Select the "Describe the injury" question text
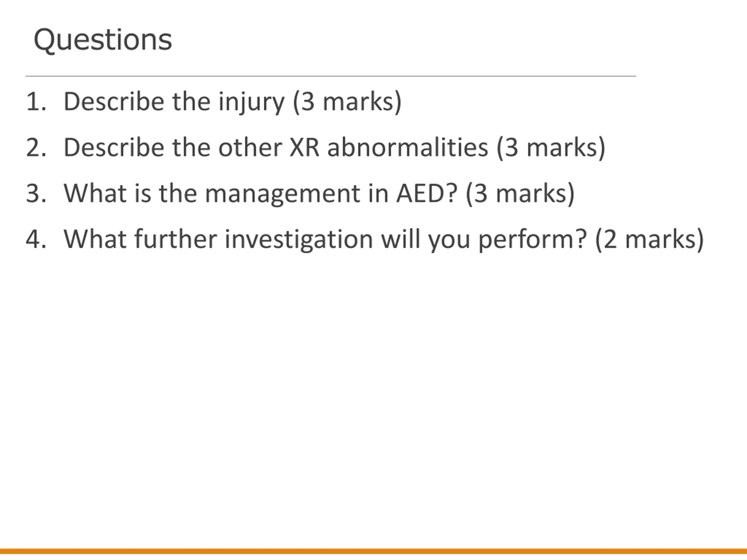The width and height of the screenshot is (747, 560). tap(174, 102)
